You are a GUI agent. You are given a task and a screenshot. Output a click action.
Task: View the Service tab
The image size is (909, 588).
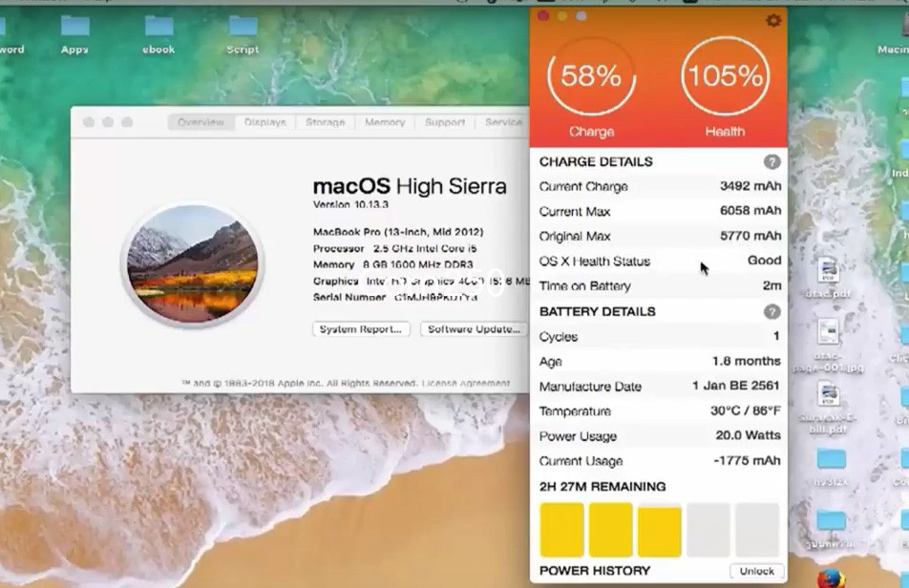tap(503, 122)
